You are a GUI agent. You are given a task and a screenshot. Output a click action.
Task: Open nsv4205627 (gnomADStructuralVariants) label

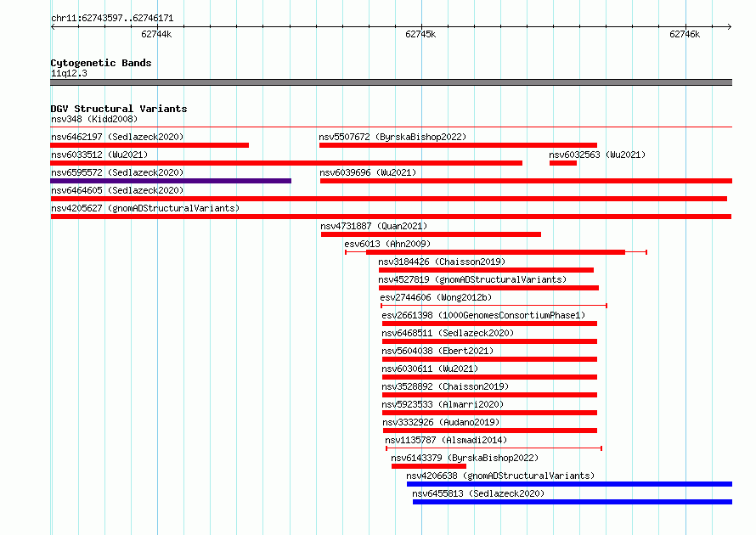click(145, 208)
